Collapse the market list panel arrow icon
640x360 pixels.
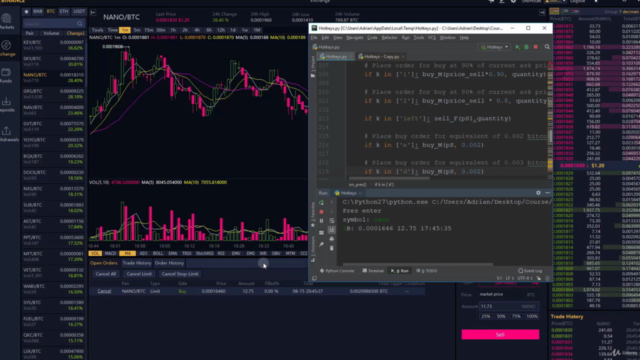pyautogui.click(x=93, y=13)
